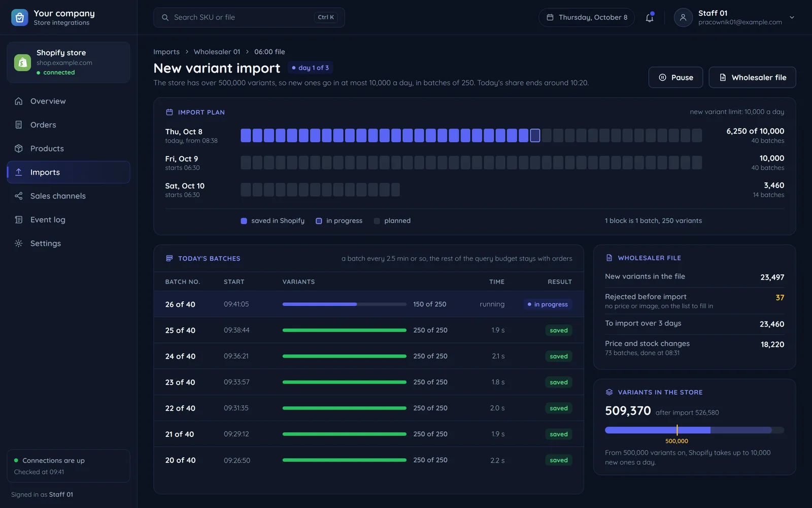Viewport: 812px width, 508px height.
Task: Pause the variant import
Action: click(x=675, y=77)
